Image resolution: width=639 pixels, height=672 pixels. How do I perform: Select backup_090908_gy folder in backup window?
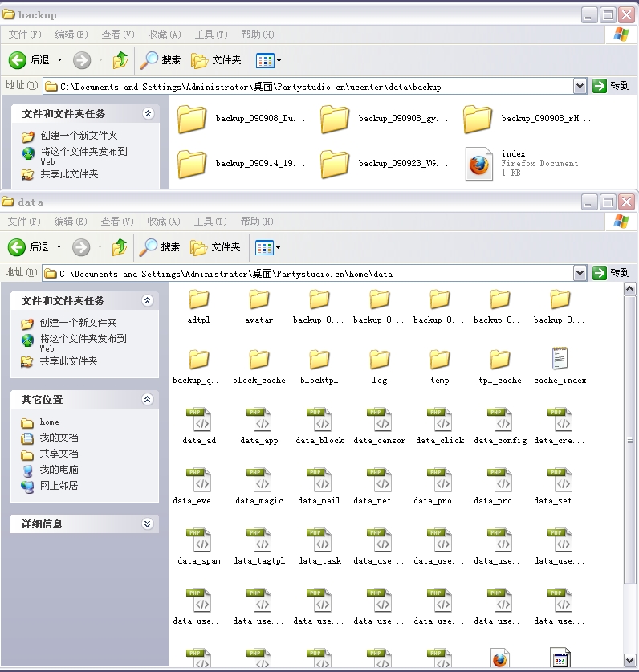tap(385, 119)
